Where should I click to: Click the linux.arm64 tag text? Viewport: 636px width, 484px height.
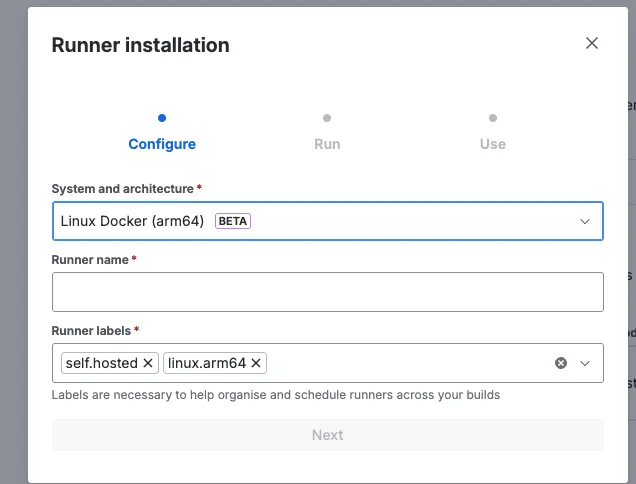(207, 363)
